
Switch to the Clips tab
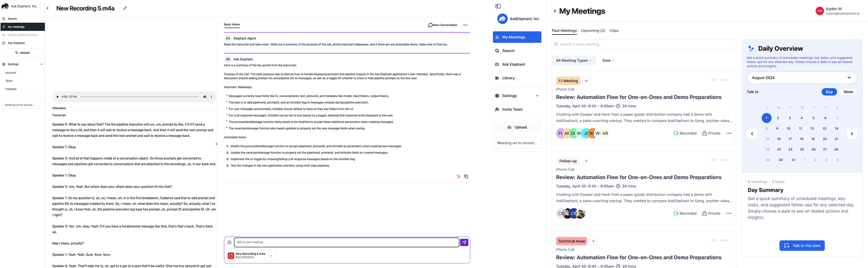coord(614,31)
